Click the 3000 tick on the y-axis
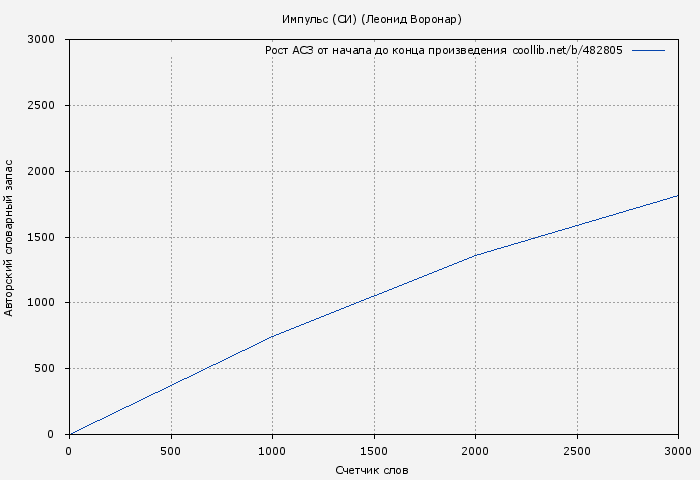Screen dimensions: 700x480 48,40
